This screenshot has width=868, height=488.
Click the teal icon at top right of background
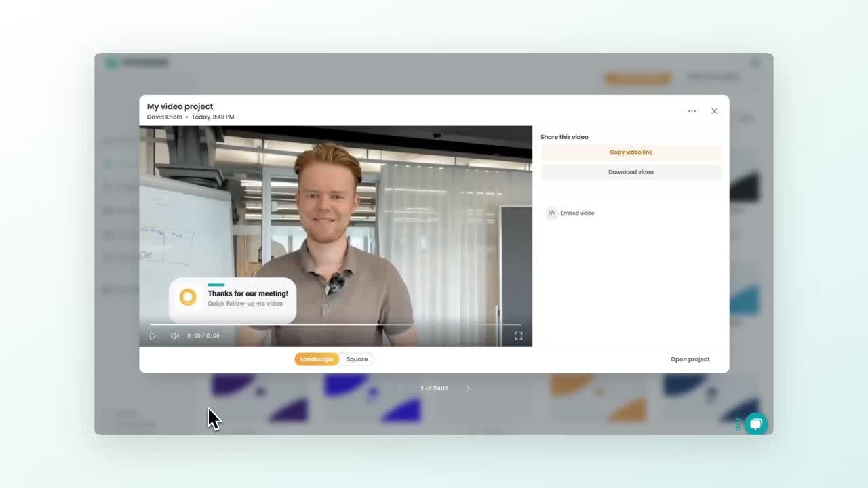[755, 61]
